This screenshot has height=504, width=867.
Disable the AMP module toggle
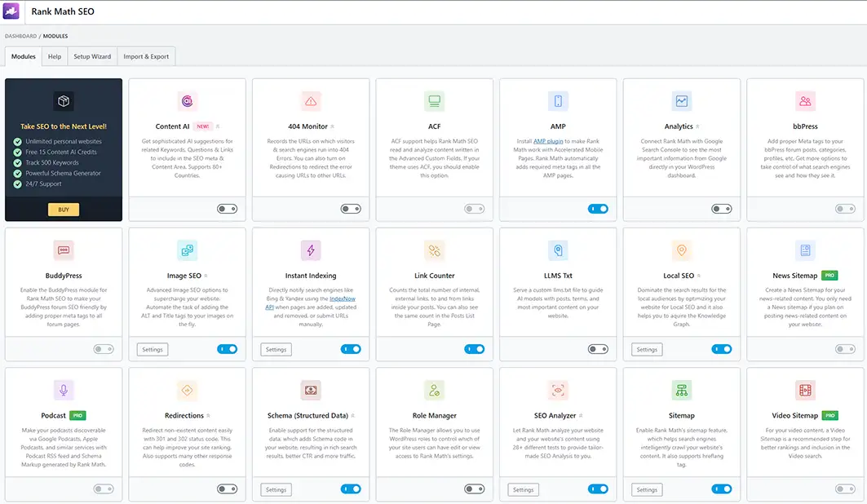[x=598, y=209]
